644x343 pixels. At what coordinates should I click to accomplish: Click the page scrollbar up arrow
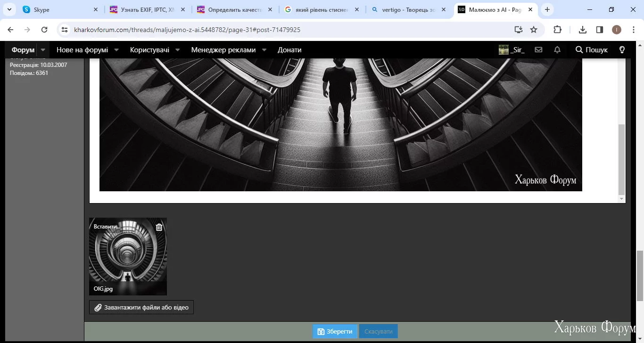point(640,44)
